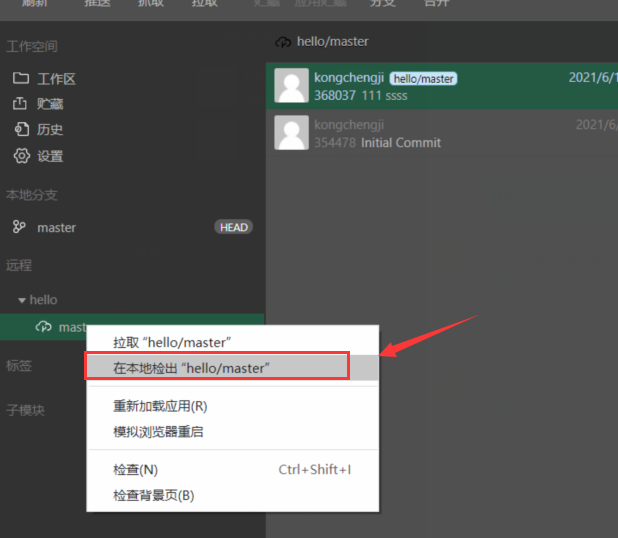The height and width of the screenshot is (538, 618).
Task: Click the cloud icon beside hello/master heading
Action: 283,42
